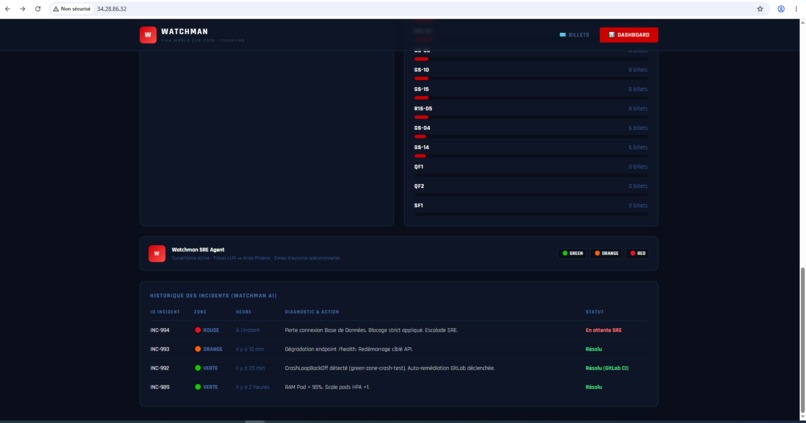
Task: Click the STATUT column header
Action: click(x=595, y=312)
